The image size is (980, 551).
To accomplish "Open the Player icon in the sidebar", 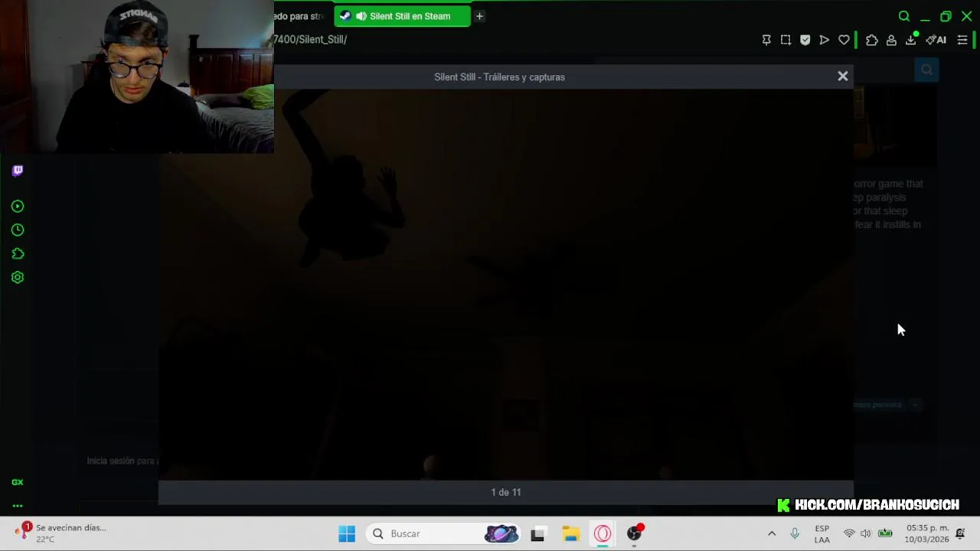I will pyautogui.click(x=18, y=206).
